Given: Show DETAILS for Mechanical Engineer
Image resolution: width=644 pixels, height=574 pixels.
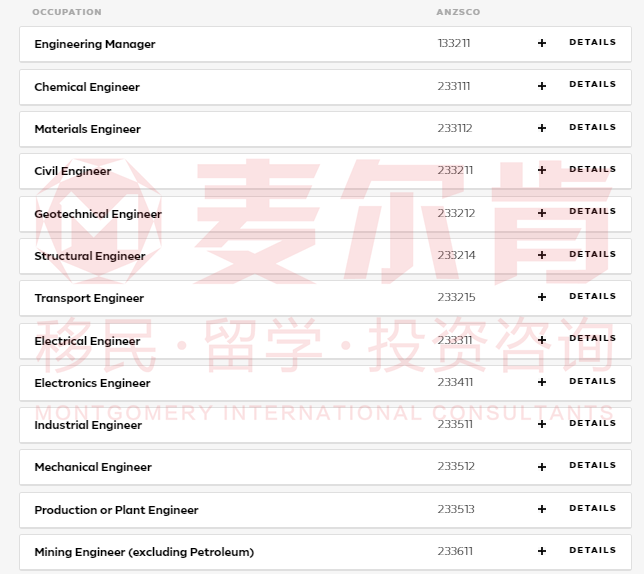Looking at the screenshot, I should (592, 465).
